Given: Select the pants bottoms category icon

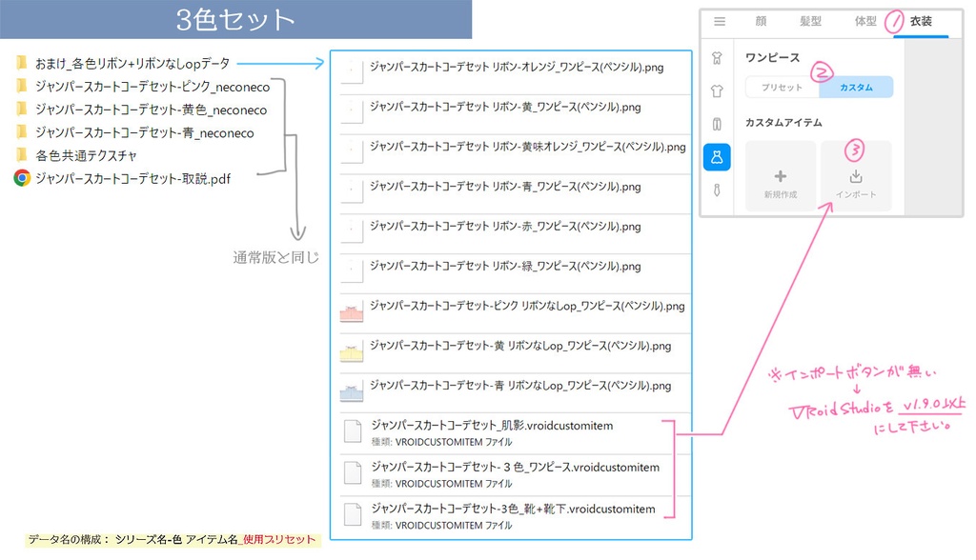Looking at the screenshot, I should (717, 124).
